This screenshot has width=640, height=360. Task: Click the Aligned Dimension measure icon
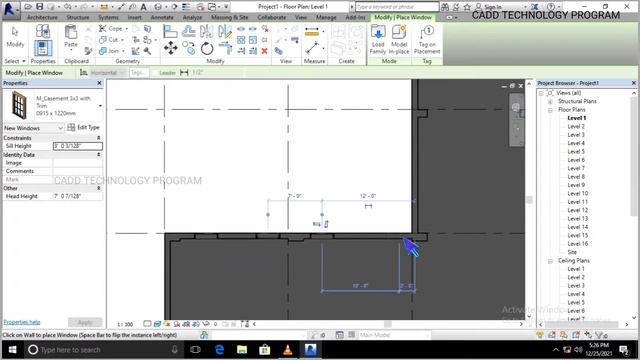click(312, 32)
